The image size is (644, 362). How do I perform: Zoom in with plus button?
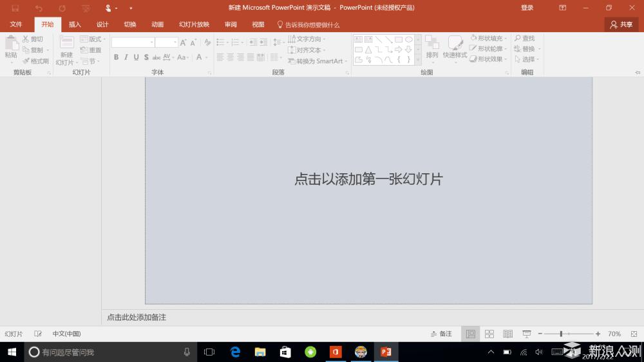(x=598, y=334)
